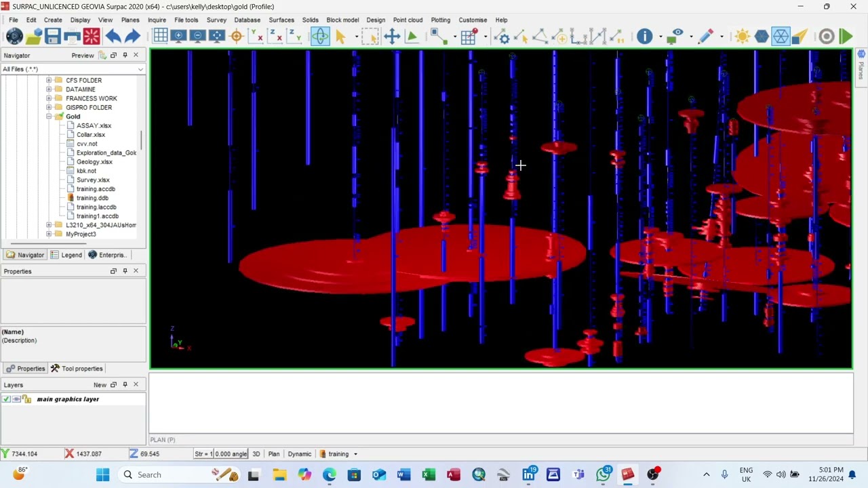This screenshot has width=868, height=488.
Task: Select the pencil edit tool
Action: coord(705,37)
